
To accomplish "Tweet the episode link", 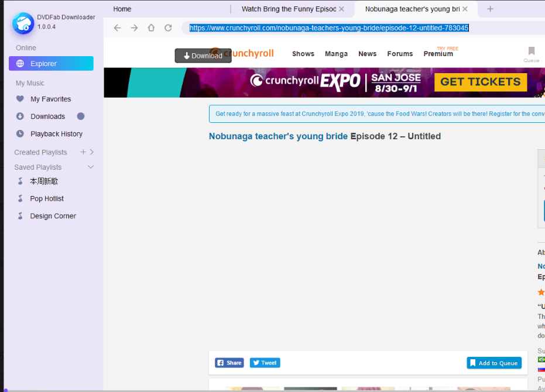I will point(265,363).
